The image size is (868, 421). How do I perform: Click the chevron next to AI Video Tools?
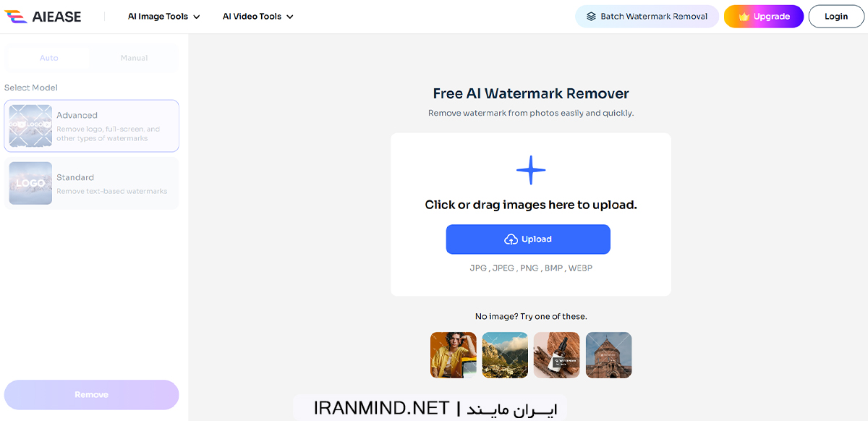pyautogui.click(x=290, y=17)
